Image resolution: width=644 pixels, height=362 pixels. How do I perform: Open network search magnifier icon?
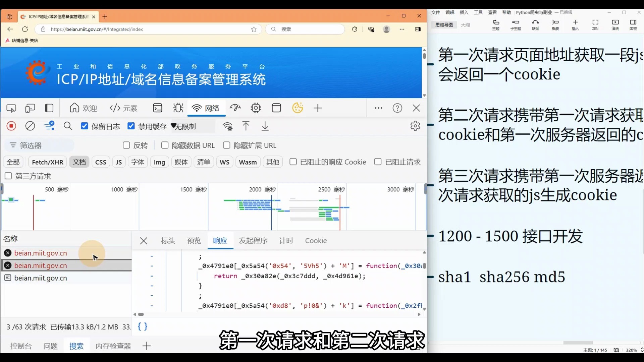click(68, 126)
